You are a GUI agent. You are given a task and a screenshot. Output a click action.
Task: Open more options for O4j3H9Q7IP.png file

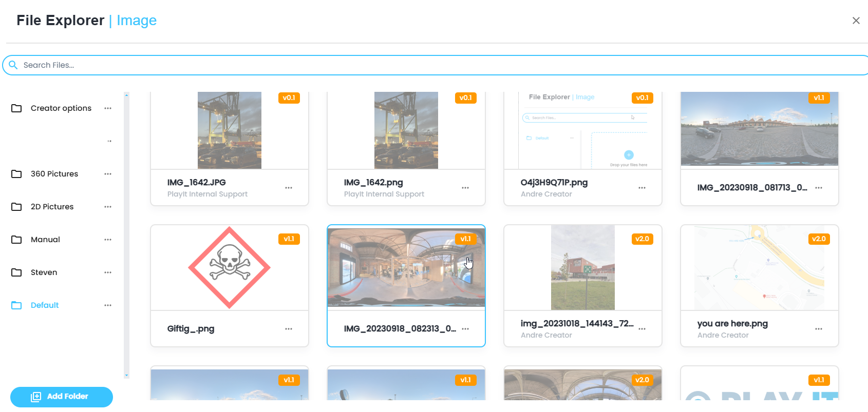(642, 188)
